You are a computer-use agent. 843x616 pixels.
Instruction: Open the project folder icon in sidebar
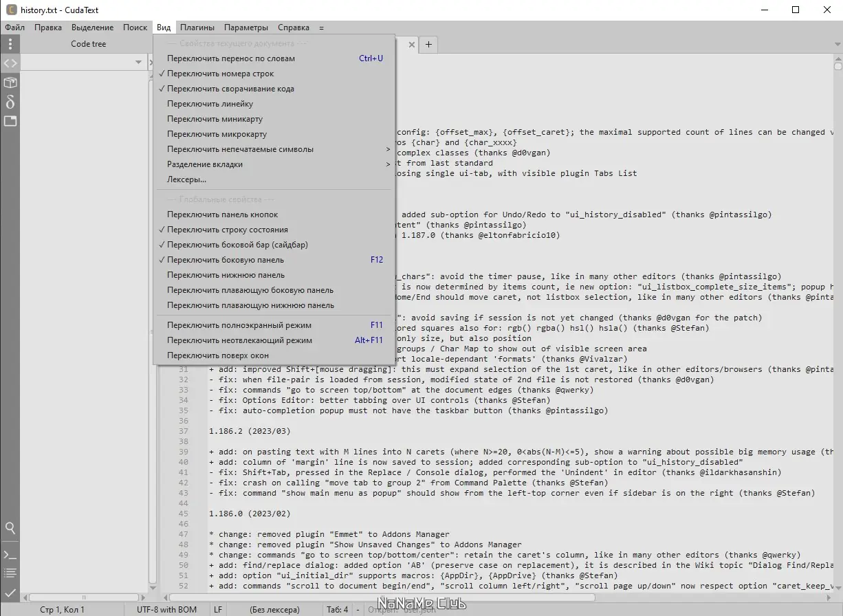point(10,121)
